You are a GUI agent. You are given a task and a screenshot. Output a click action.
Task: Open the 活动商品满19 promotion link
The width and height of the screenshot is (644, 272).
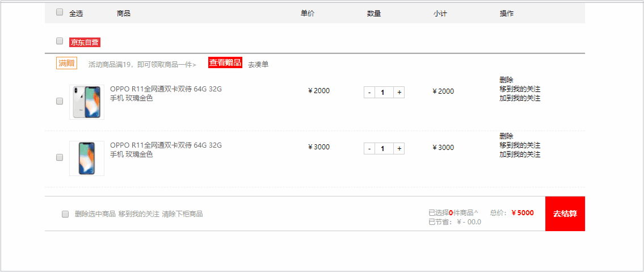142,65
